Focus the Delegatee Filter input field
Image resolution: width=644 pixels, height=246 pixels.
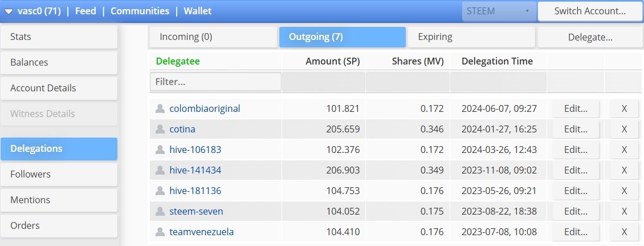(215, 82)
